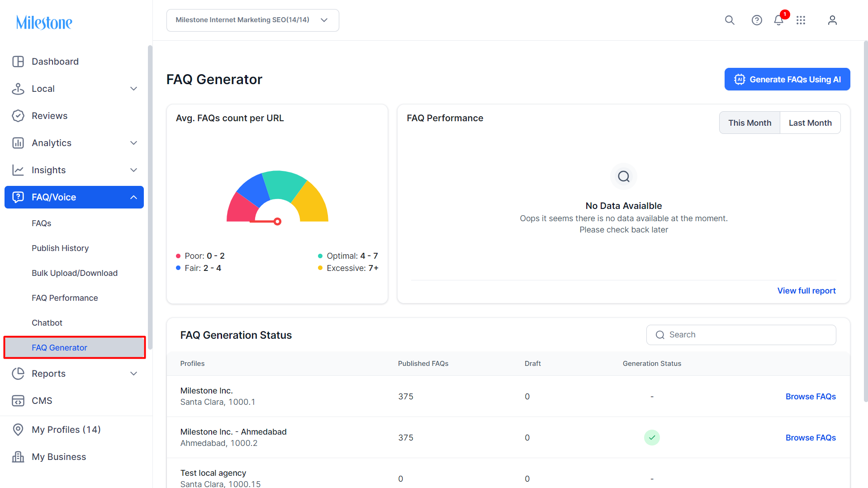Click the FAQ Generation Status search field
This screenshot has height=488, width=868.
click(741, 335)
